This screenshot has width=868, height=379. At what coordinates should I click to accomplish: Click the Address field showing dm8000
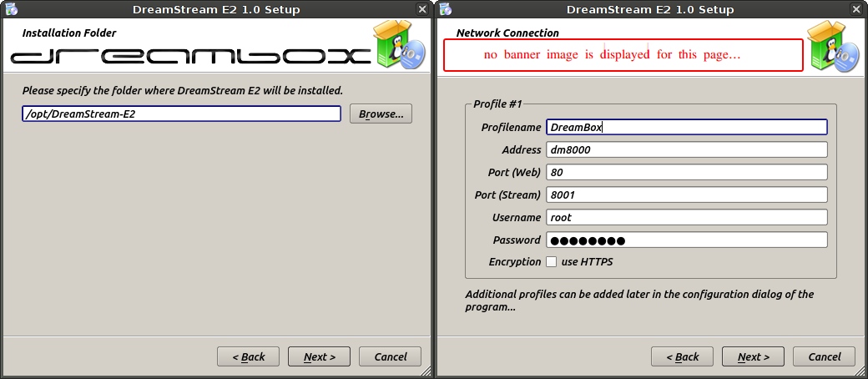(x=686, y=149)
